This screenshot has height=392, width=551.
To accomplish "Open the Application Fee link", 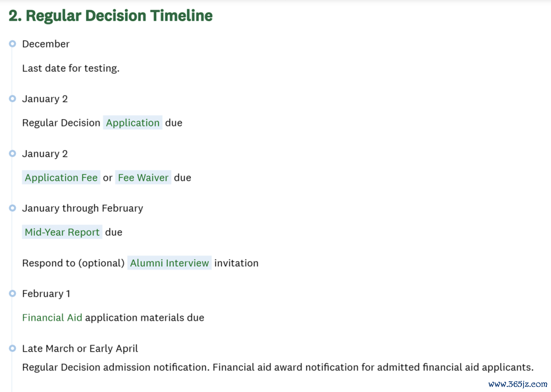I will tap(61, 178).
